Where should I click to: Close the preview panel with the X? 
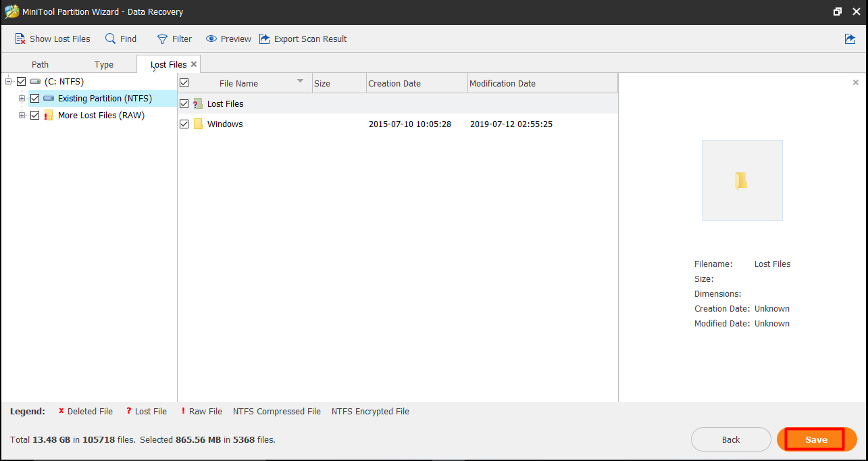coord(856,82)
